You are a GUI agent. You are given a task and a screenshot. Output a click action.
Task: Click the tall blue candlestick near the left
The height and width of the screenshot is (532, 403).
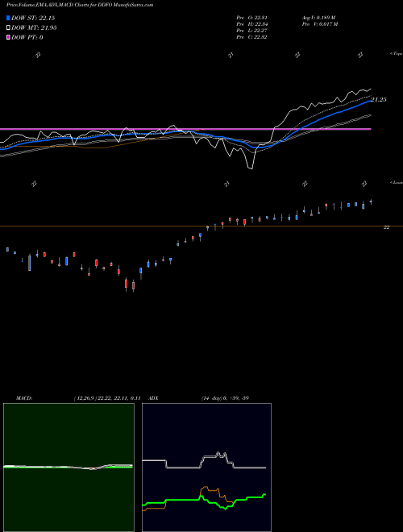(30, 262)
